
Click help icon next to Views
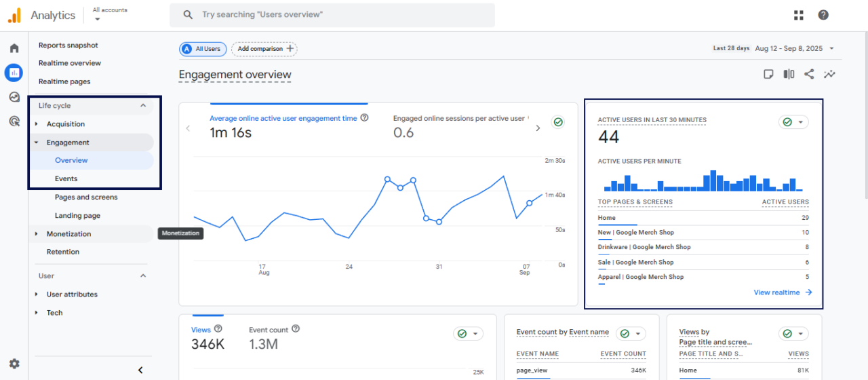218,329
